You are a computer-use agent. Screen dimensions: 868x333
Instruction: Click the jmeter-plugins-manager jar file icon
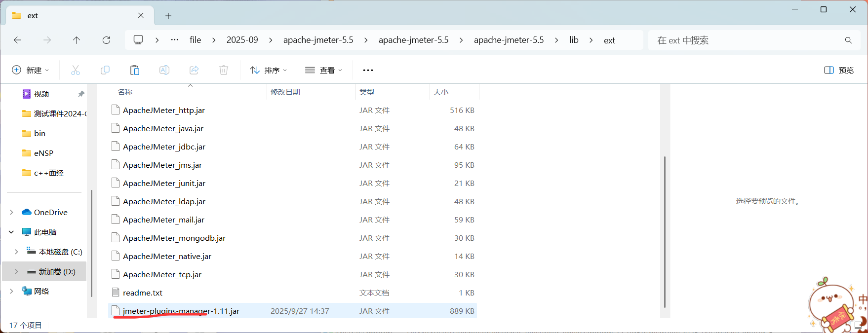(x=116, y=311)
